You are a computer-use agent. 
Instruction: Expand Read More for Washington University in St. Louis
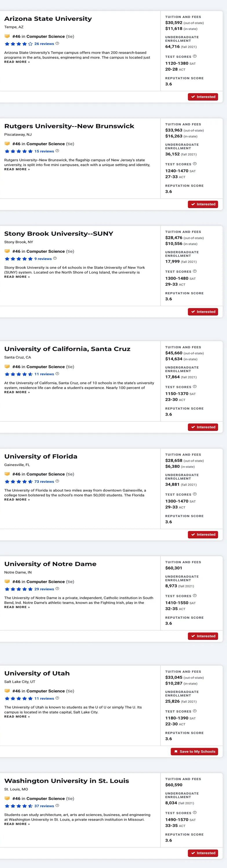point(17,824)
